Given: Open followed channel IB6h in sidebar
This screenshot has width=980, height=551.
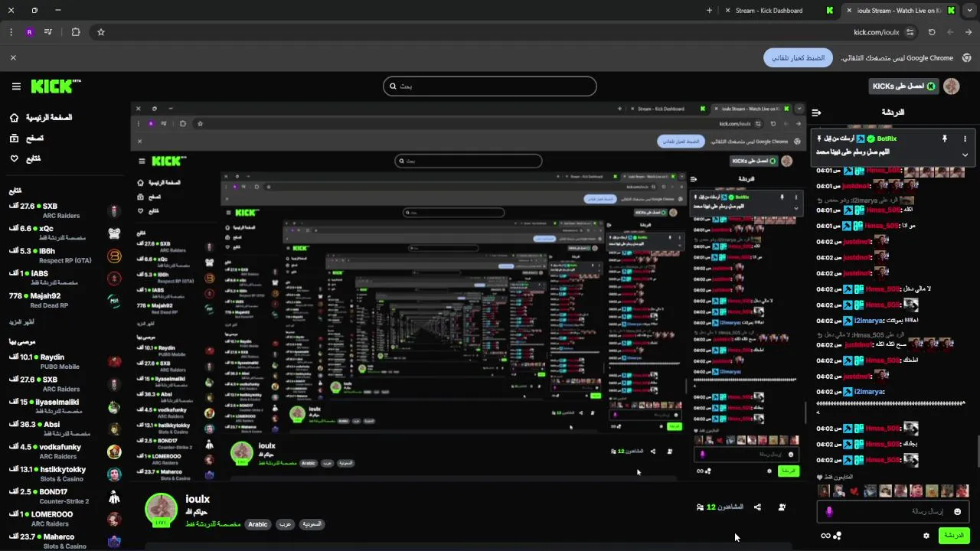Looking at the screenshot, I should (x=65, y=256).
